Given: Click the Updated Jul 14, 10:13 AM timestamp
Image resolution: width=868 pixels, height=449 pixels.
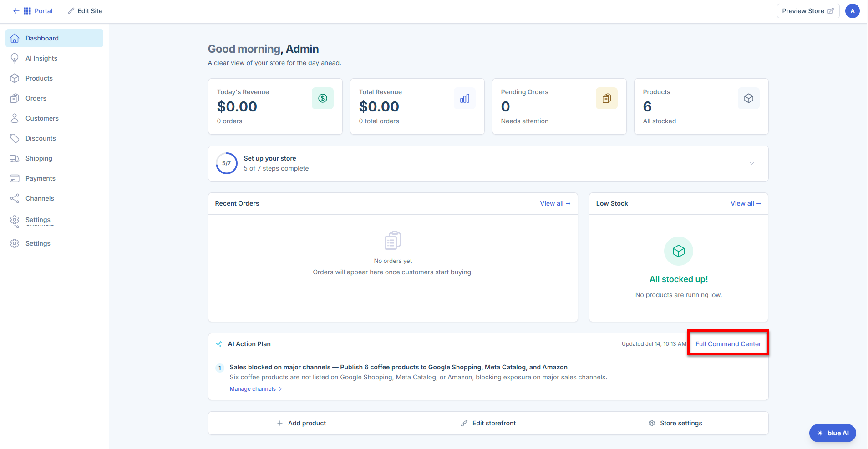Looking at the screenshot, I should coord(654,344).
